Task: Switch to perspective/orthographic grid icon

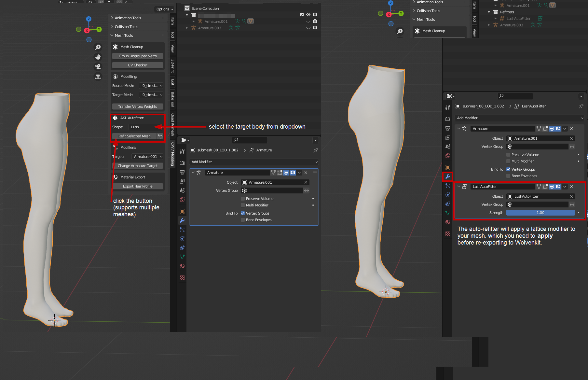Action: pyautogui.click(x=98, y=77)
